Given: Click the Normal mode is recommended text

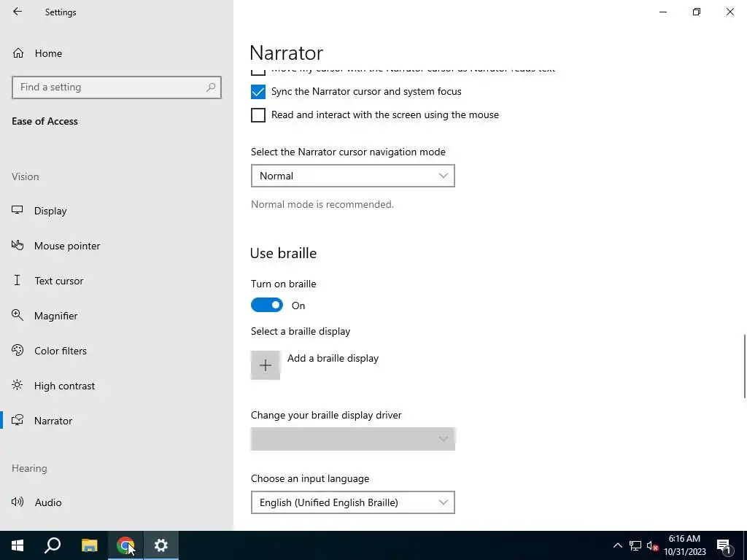Looking at the screenshot, I should click(322, 204).
